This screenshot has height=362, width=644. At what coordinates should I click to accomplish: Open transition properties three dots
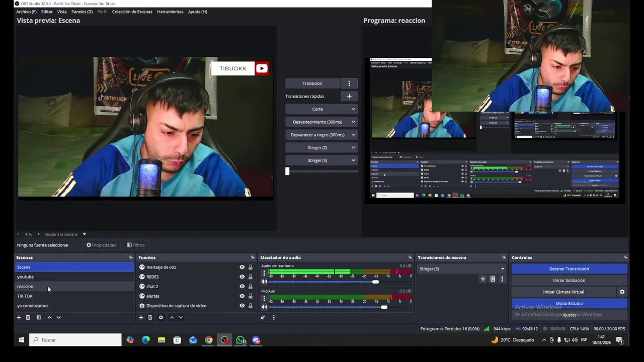pos(502,279)
